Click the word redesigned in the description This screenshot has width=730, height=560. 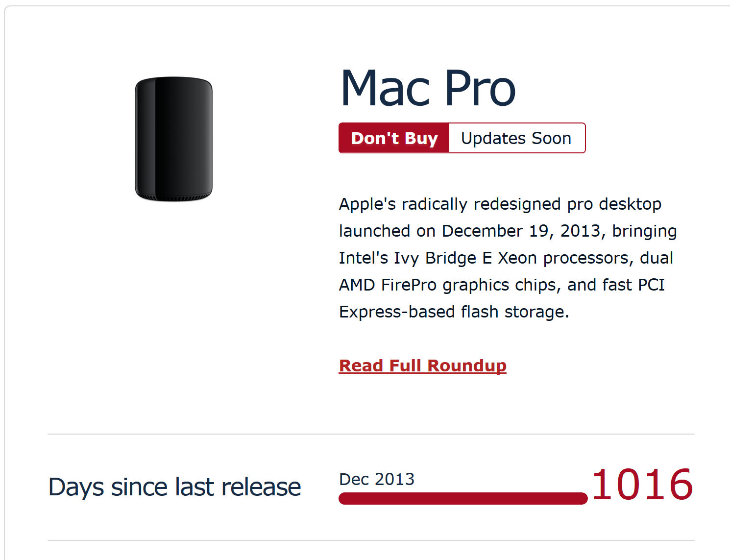(x=517, y=204)
